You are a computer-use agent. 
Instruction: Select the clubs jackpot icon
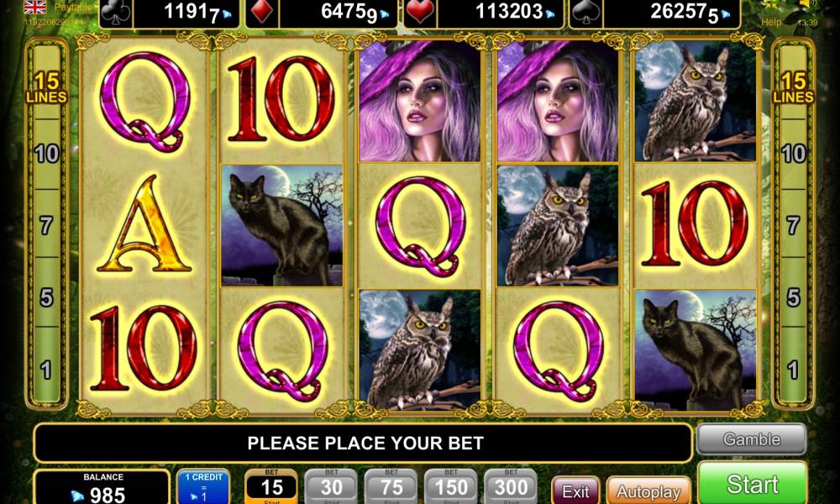116,13
